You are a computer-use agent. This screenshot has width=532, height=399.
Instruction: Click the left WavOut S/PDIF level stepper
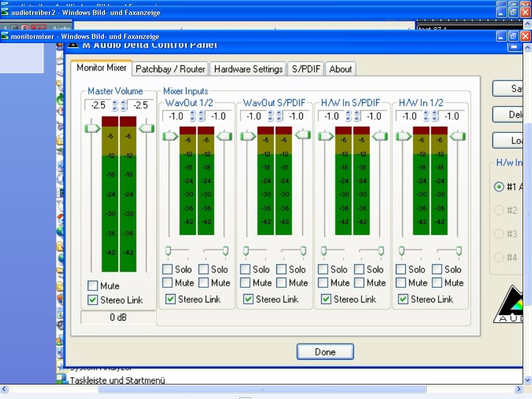(270, 116)
